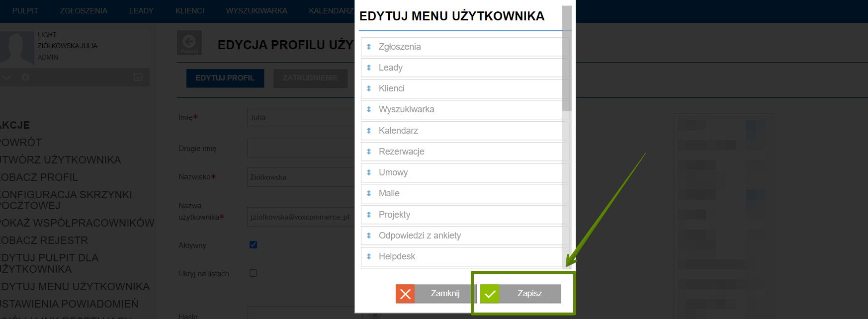
Task: Select the Umowy menu row text
Action: pos(393,172)
